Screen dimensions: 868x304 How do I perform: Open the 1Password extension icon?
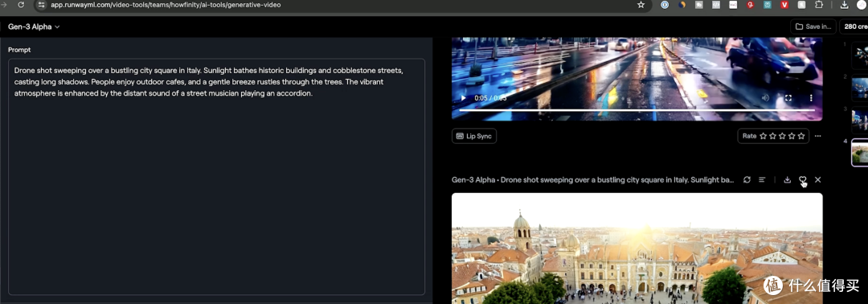[x=665, y=5]
